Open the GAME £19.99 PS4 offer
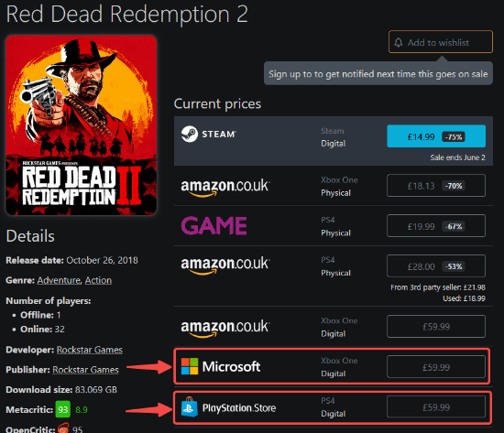Viewport: 504px width, 433px height. tap(436, 226)
